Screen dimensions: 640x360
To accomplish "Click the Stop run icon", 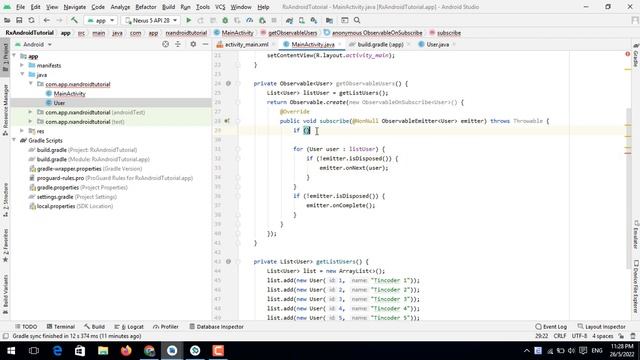I will pos(274,20).
